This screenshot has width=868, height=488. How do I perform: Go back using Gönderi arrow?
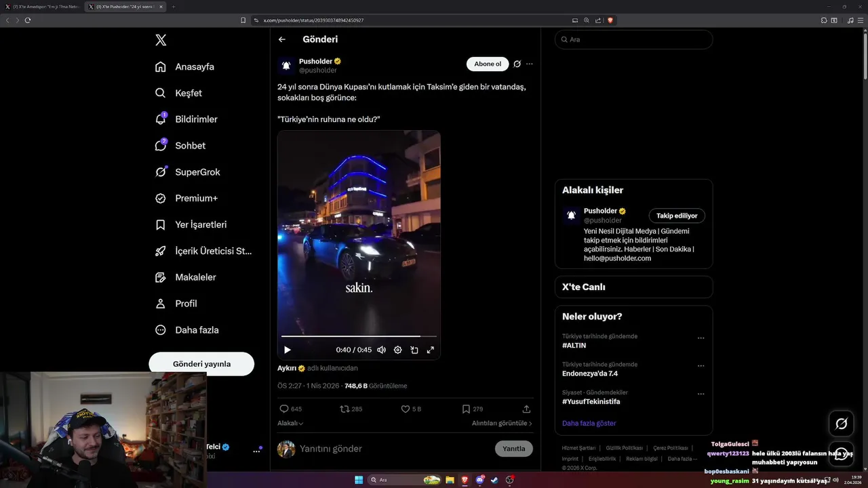[x=282, y=39]
